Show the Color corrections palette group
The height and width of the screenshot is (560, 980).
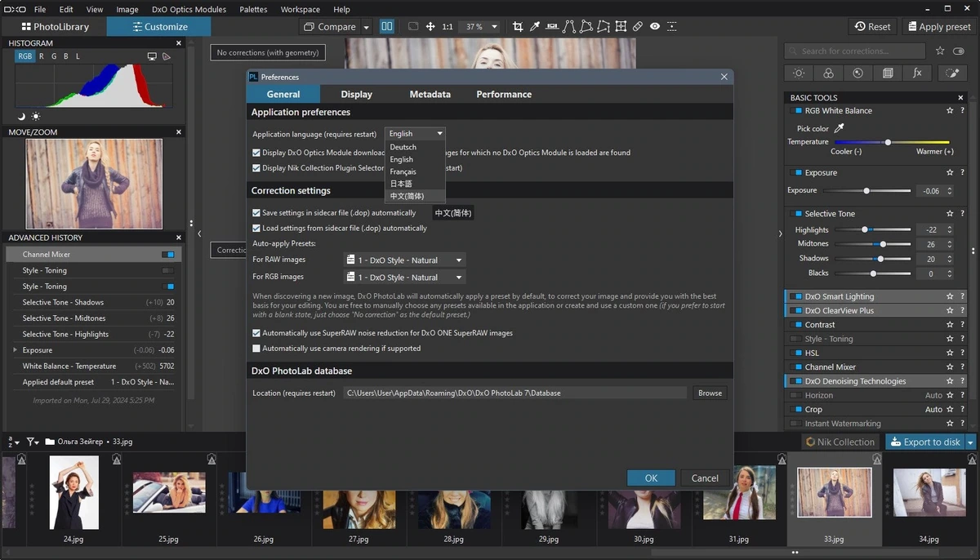(828, 73)
